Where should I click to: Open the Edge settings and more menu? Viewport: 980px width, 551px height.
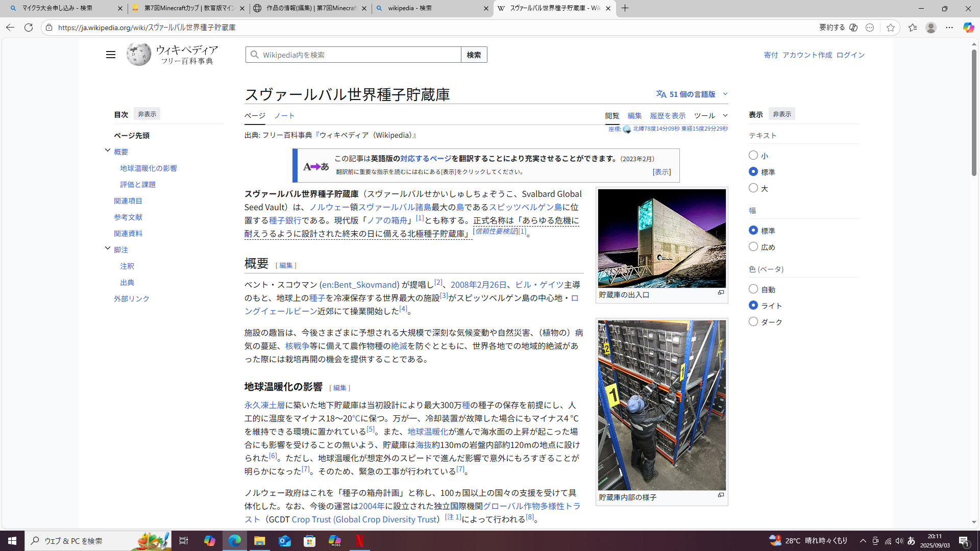tap(949, 28)
